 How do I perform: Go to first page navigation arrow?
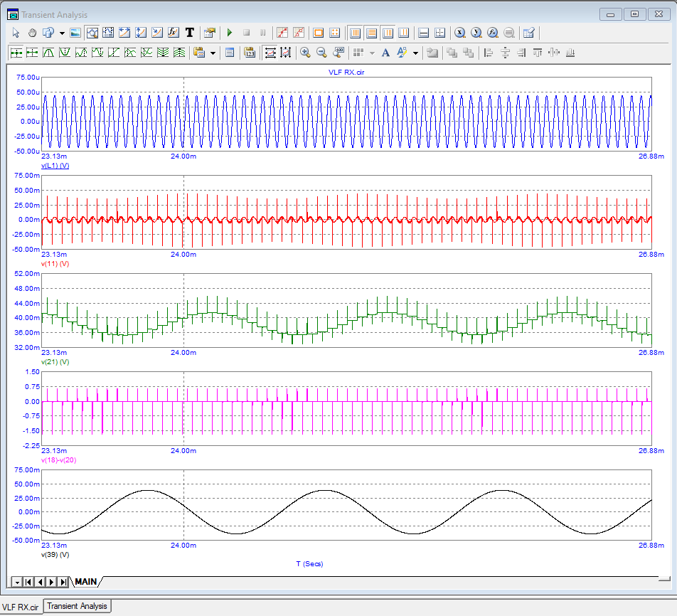28,582
